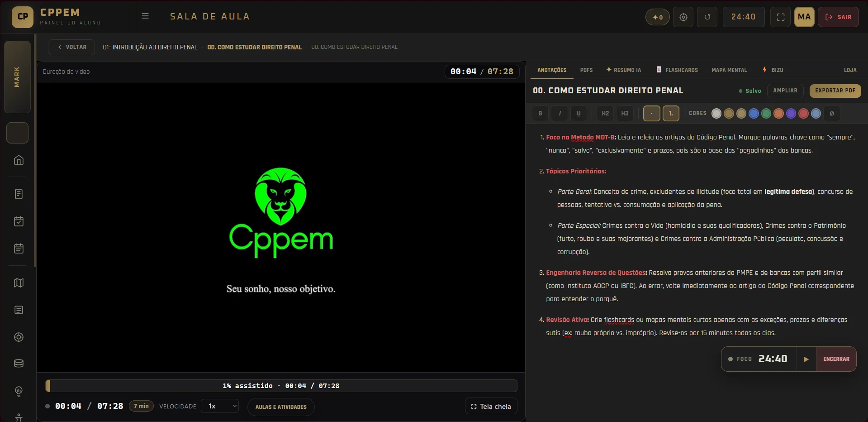Open the hamburger menu beside Sala de Aula
The image size is (868, 422).
[x=145, y=16]
